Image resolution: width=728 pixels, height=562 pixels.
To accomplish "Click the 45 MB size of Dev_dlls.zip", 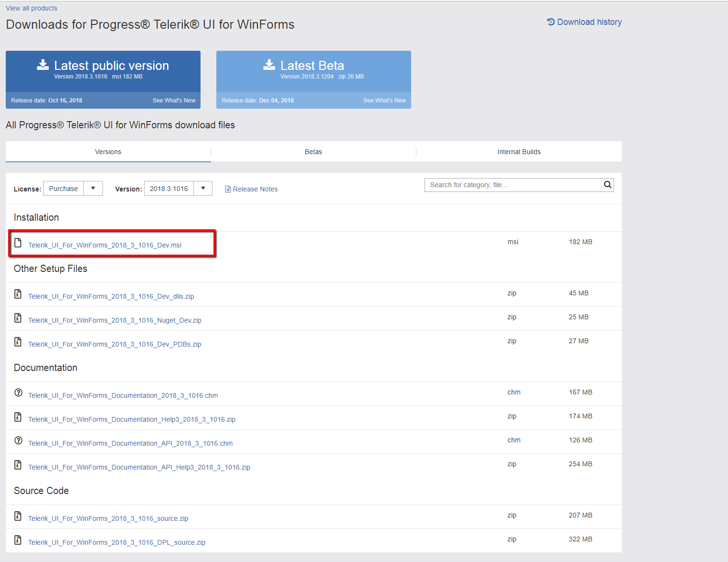I will tap(579, 293).
